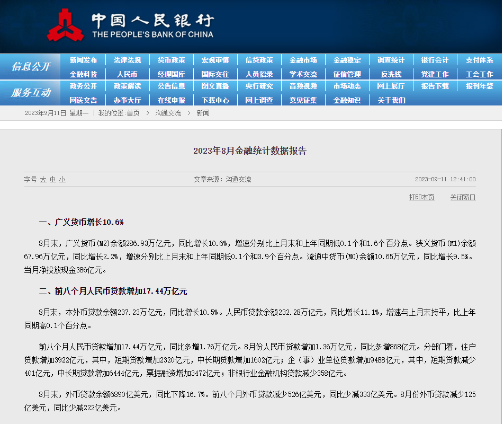The image size is (504, 424).
Task: Click 打印本页 link to print page
Action: click(421, 197)
